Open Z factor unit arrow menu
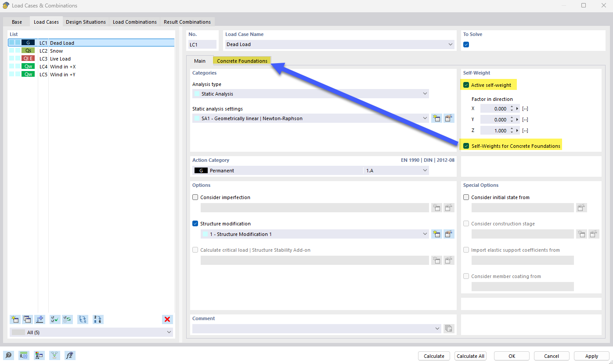Screen dimensions: 613x364 [517, 131]
